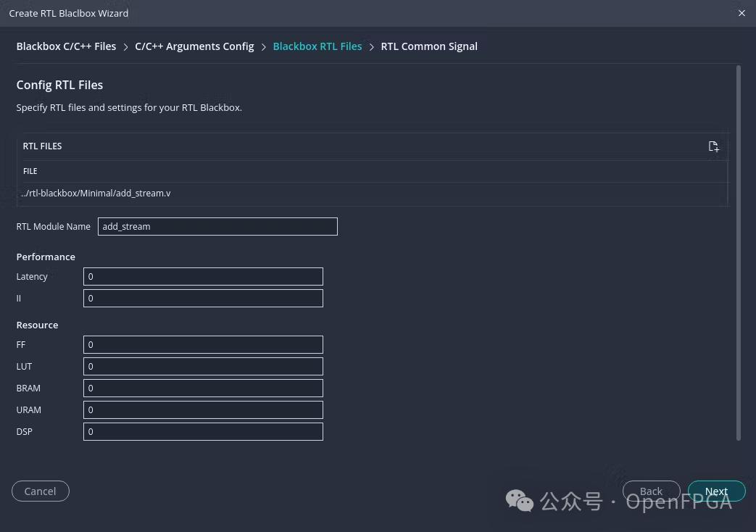Go to Blackbox C/C++ Files step
Viewport: 756px width, 532px height.
click(66, 46)
